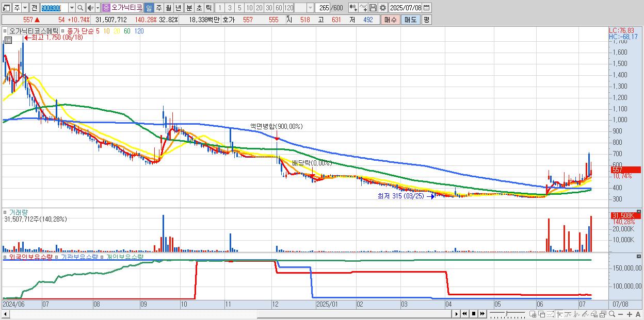Focus the stock code field 900300
Viewport: 644px width, 320px height.
[x=54, y=8]
